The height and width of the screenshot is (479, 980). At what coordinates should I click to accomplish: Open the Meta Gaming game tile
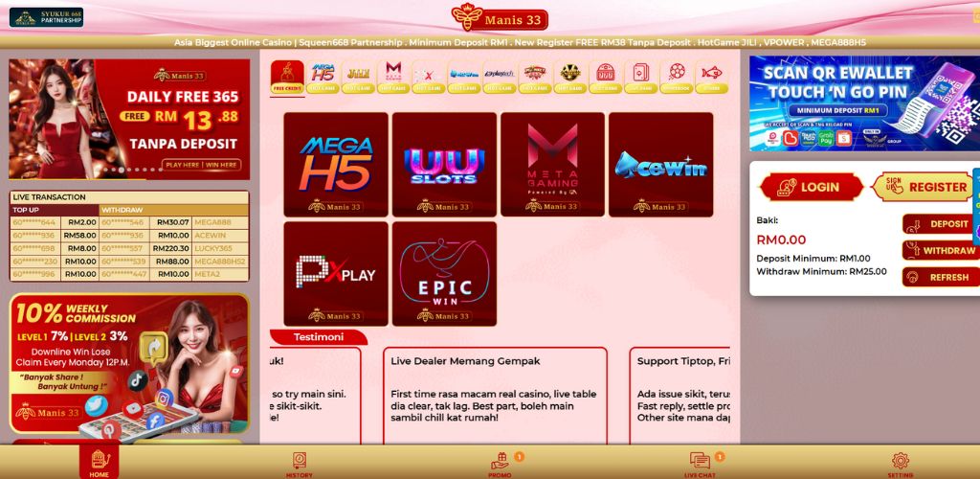[x=552, y=165]
